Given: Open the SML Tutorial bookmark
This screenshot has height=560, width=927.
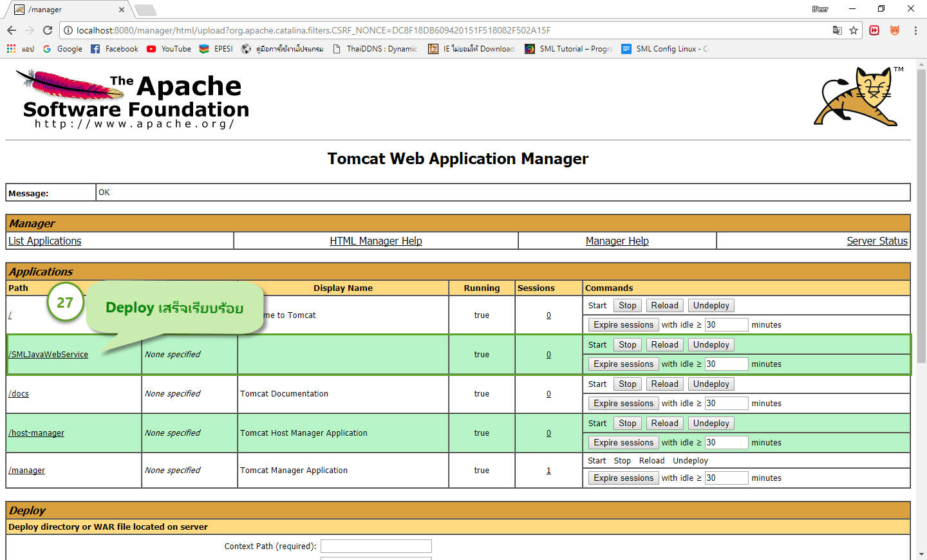Looking at the screenshot, I should [568, 49].
